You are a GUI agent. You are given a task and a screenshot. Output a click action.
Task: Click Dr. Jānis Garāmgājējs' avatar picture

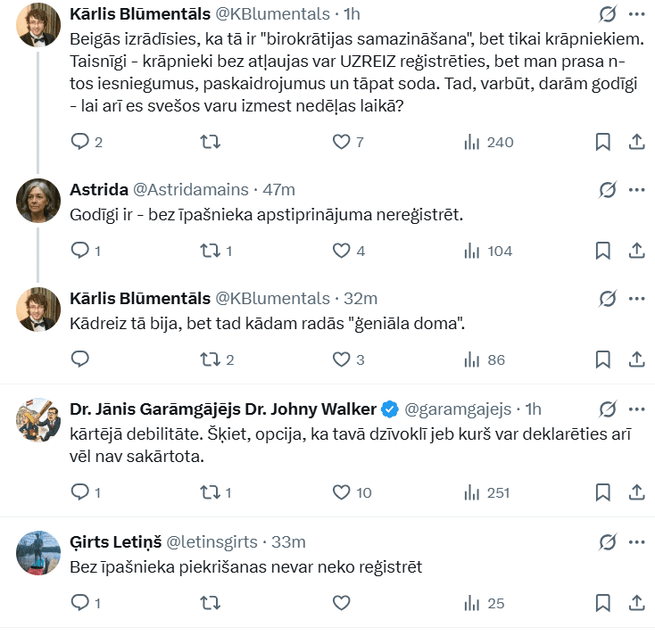tap(37, 422)
